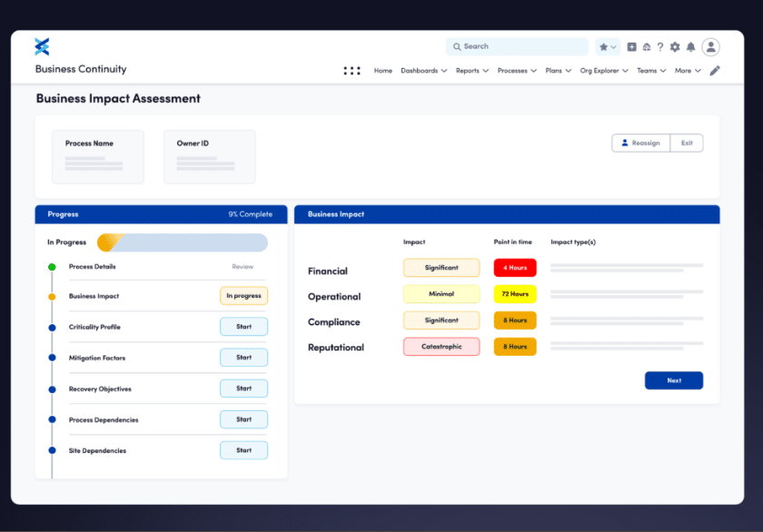
Task: Click inside the Search field
Action: tap(516, 46)
